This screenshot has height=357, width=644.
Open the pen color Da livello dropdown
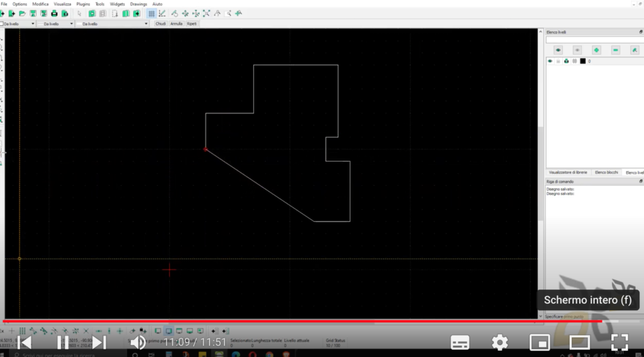(x=18, y=24)
